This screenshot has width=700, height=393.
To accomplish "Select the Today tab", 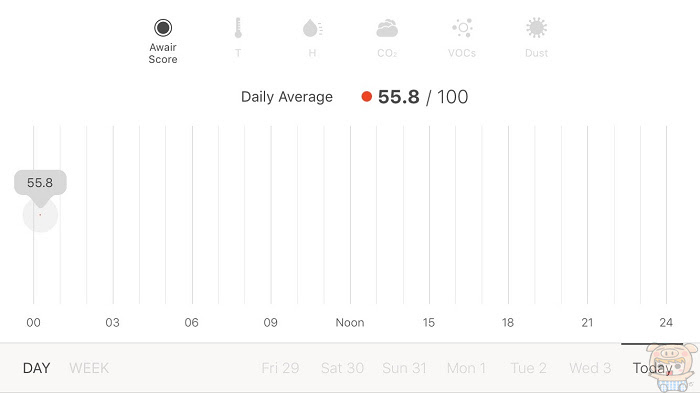I will 652,368.
